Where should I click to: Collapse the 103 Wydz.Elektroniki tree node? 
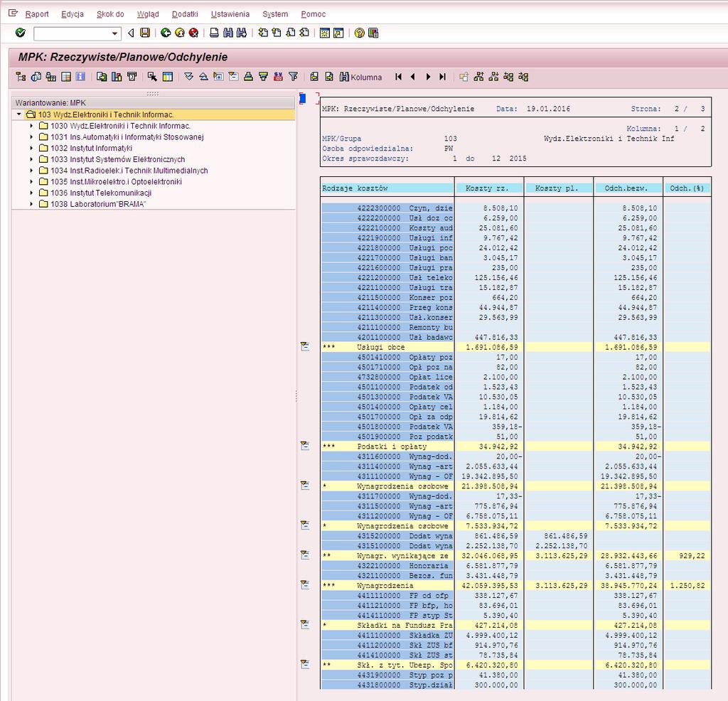[x=19, y=114]
